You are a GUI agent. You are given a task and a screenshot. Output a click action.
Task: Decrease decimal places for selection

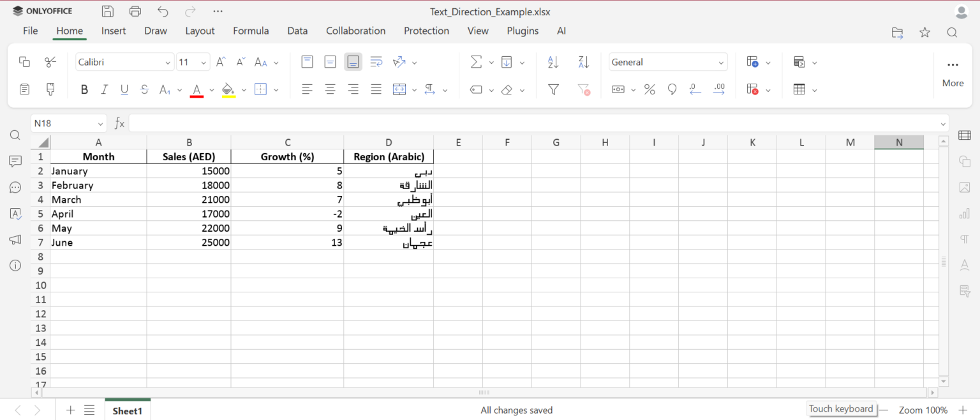pos(695,89)
